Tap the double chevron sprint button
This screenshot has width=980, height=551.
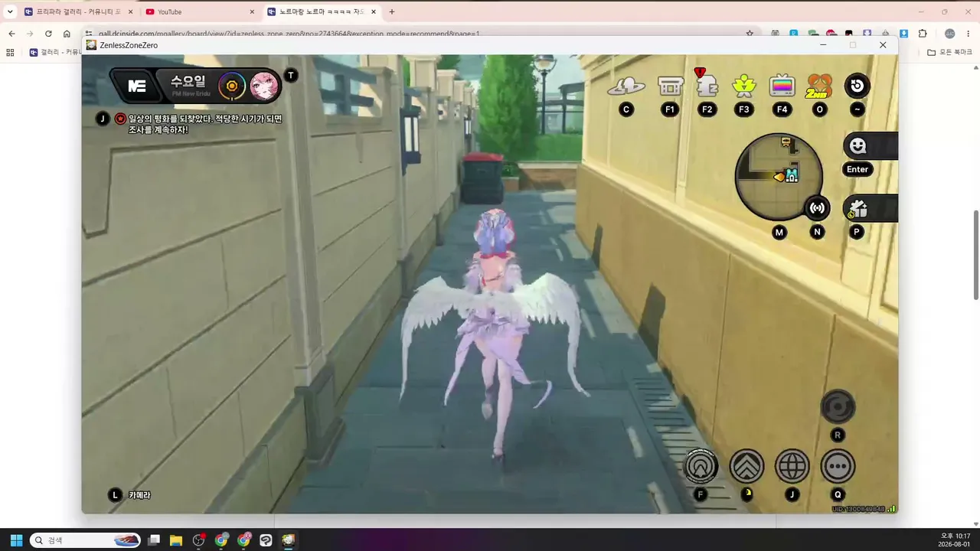(x=746, y=466)
